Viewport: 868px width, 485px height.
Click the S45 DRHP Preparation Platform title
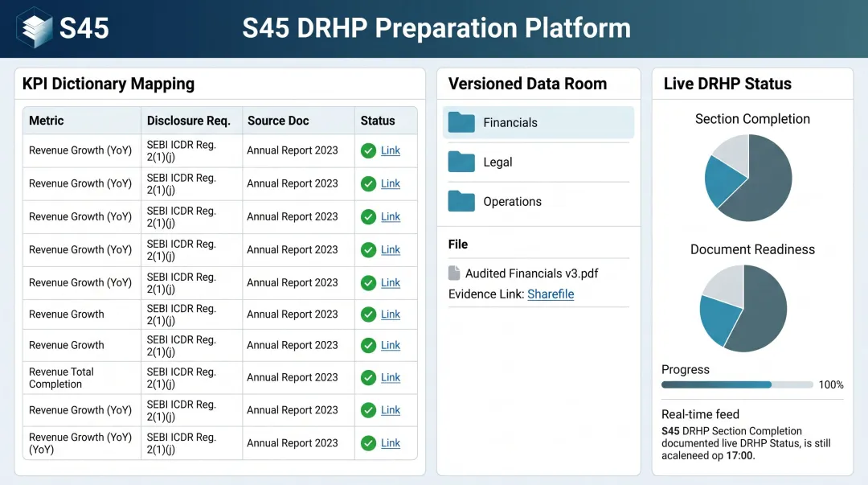point(436,27)
